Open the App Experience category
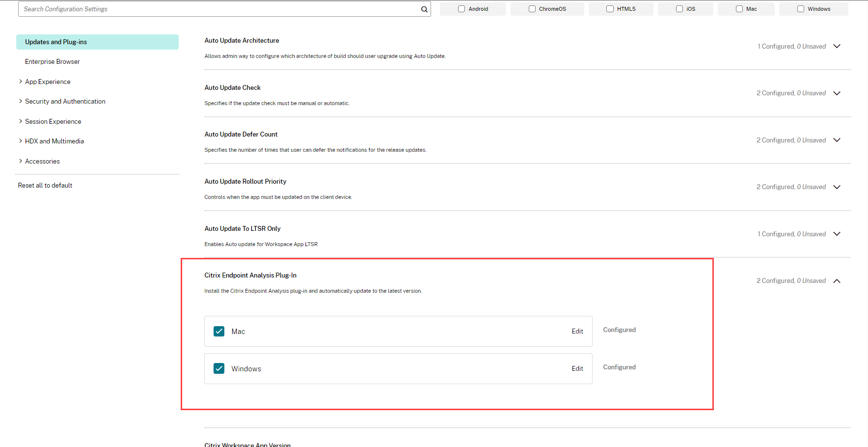868x447 pixels. click(x=48, y=82)
